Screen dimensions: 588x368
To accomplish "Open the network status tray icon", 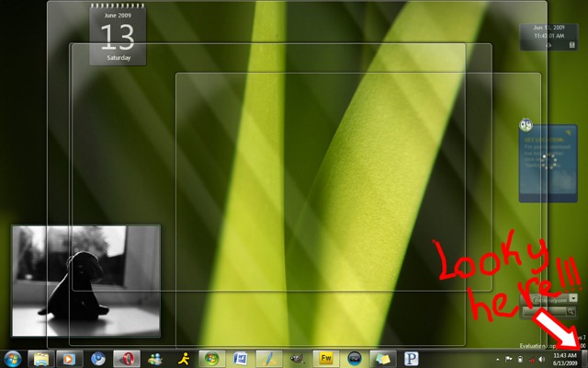I will click(532, 360).
